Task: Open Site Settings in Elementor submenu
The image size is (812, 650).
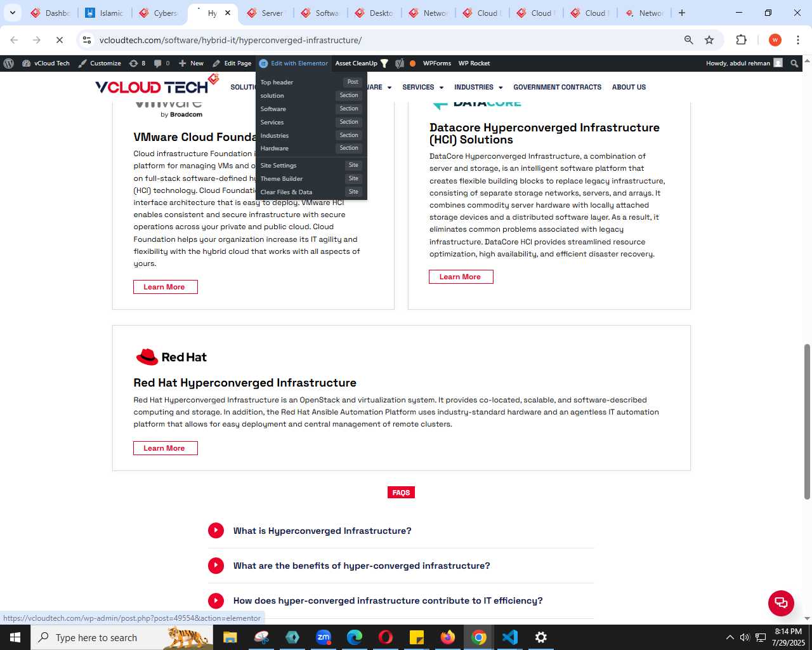Action: point(311,165)
